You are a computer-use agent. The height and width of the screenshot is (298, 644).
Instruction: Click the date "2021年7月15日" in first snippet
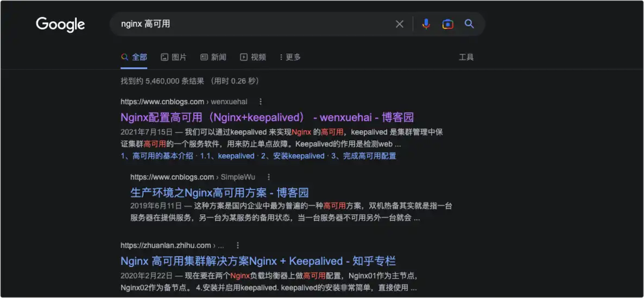147,132
